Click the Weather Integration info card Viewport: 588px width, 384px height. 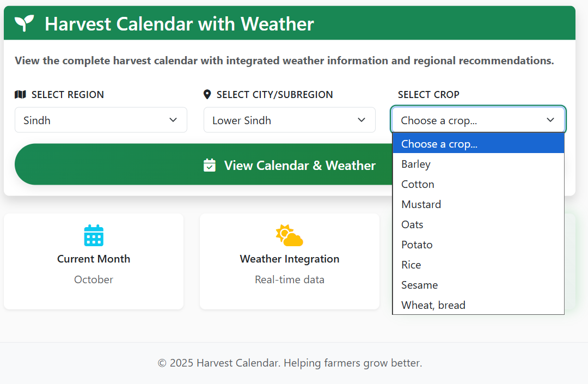(290, 261)
